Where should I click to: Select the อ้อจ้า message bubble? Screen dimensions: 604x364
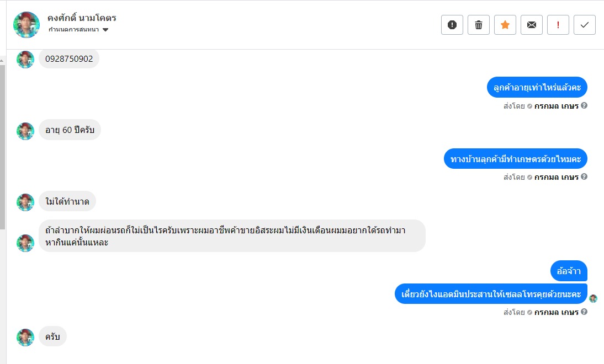coord(569,271)
